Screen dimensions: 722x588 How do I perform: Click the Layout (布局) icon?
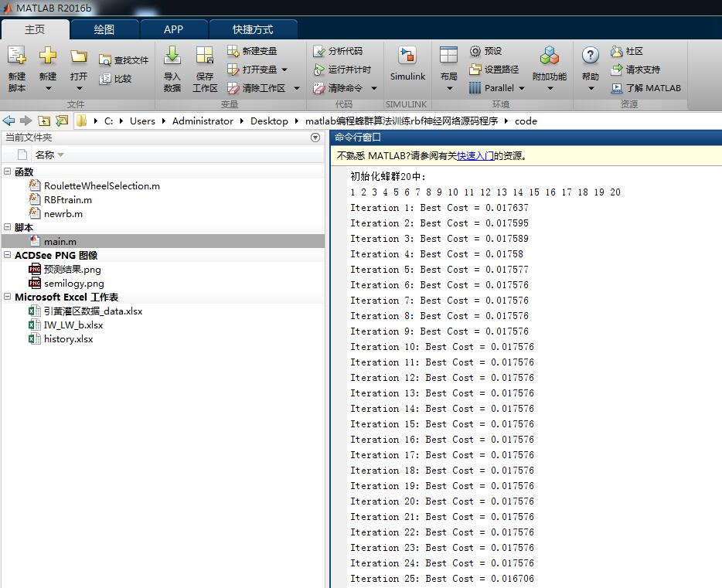[x=448, y=56]
